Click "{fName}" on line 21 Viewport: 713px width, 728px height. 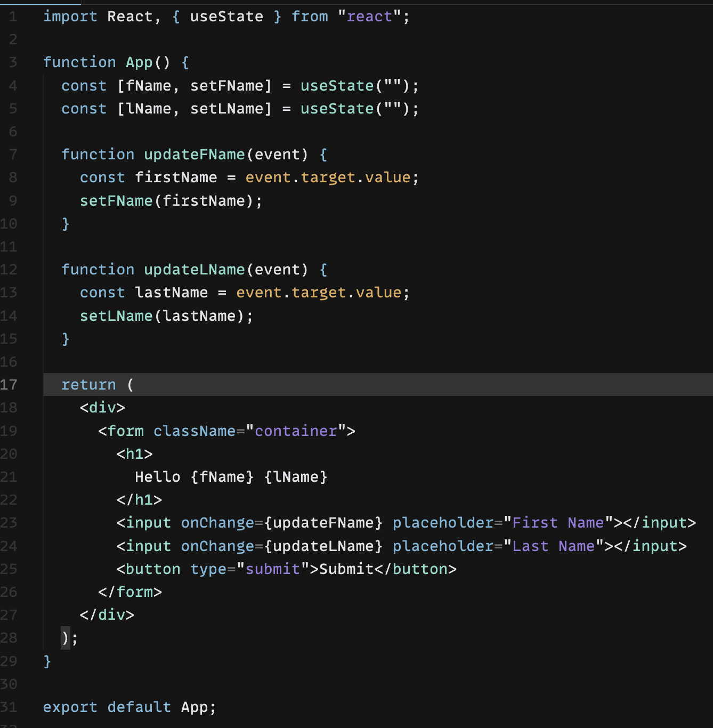222,477
